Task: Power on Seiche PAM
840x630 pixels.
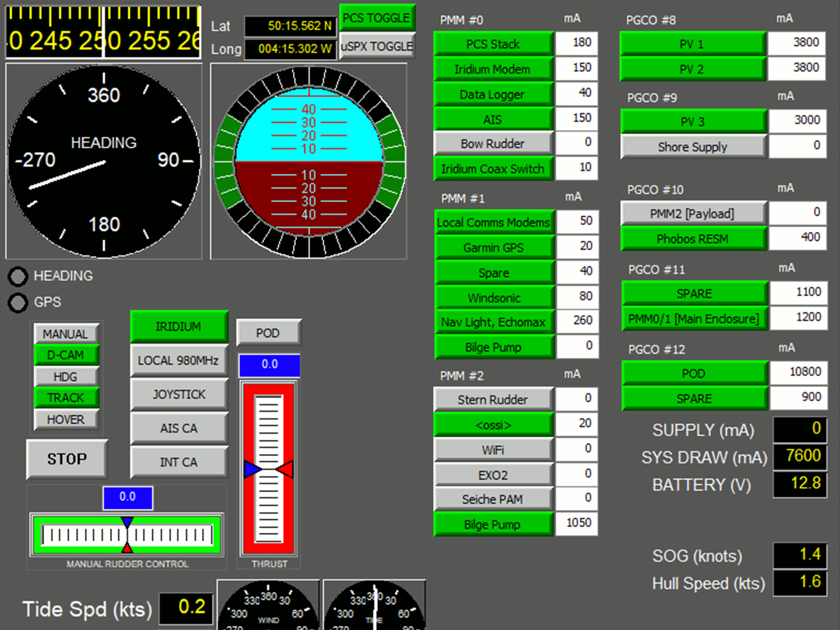Action: coord(493,499)
